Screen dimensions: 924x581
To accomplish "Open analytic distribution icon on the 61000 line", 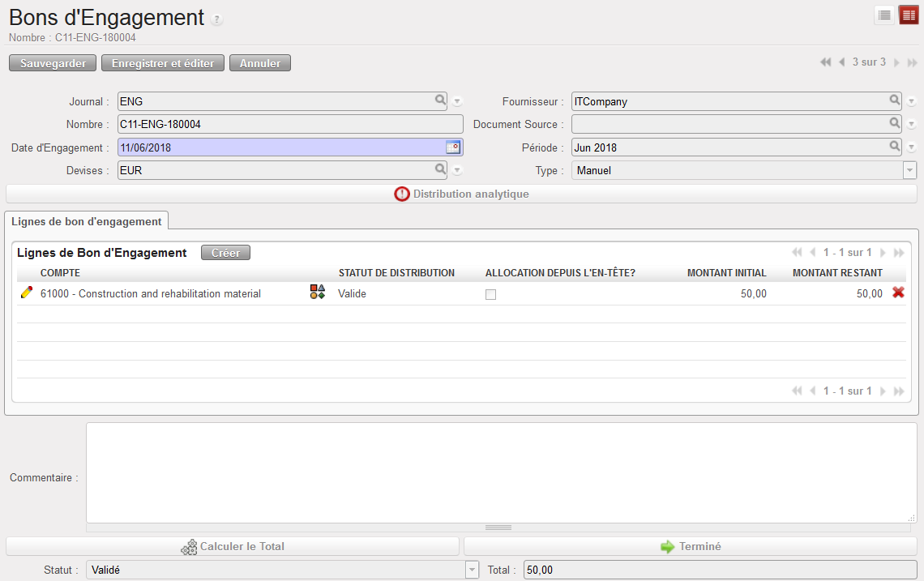I will (x=317, y=293).
